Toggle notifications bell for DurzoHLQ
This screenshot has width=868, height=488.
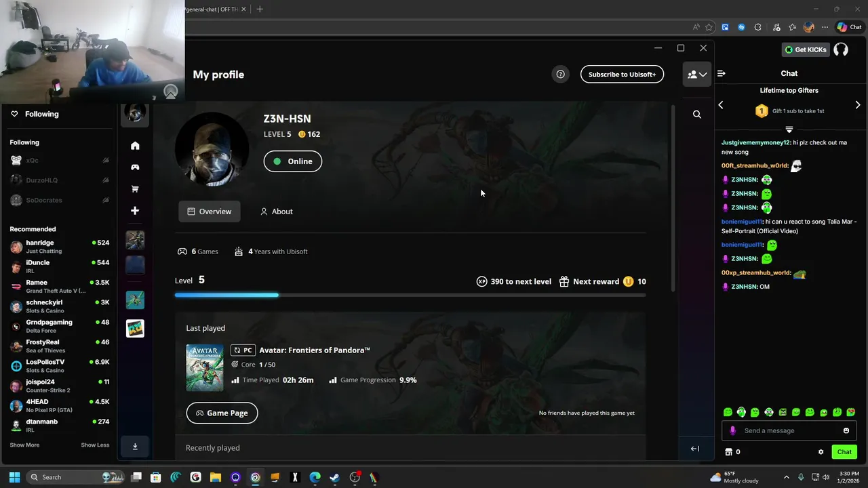[x=106, y=180]
